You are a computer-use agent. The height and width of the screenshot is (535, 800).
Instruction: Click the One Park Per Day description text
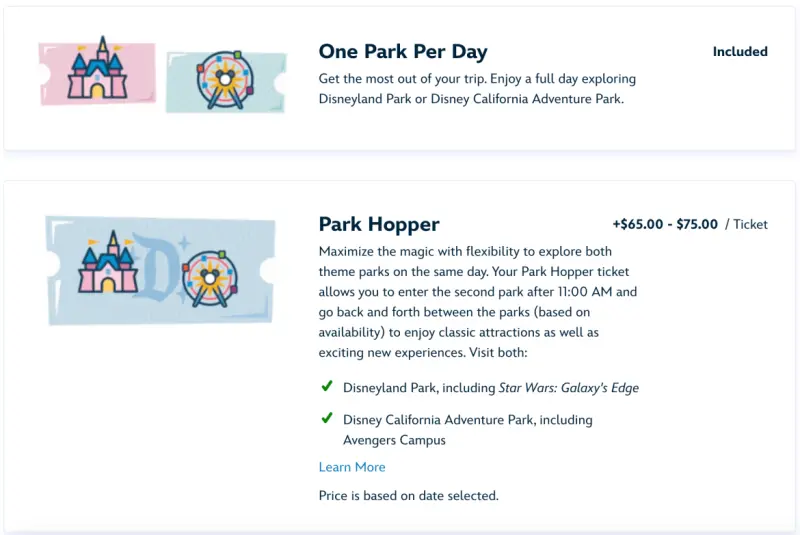tap(477, 89)
